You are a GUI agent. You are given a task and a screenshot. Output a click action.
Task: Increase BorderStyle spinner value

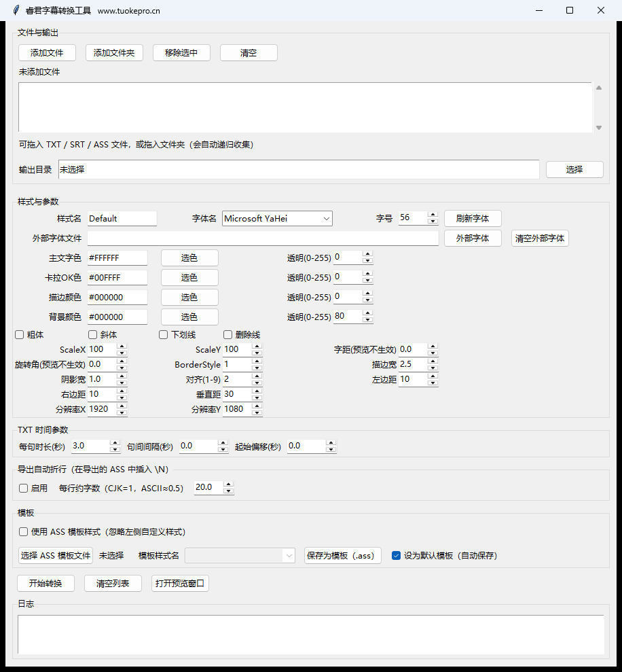tap(257, 361)
